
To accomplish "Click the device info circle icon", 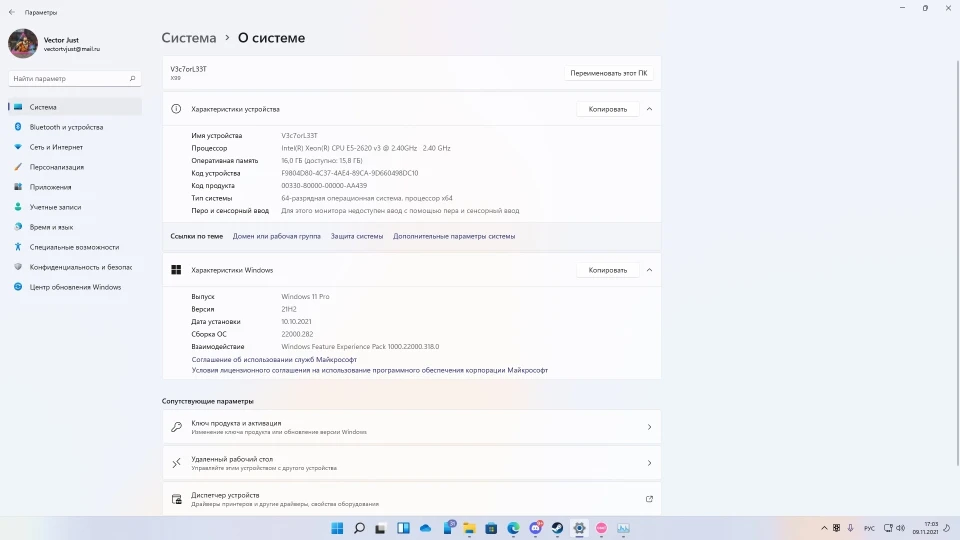I will coord(176,109).
